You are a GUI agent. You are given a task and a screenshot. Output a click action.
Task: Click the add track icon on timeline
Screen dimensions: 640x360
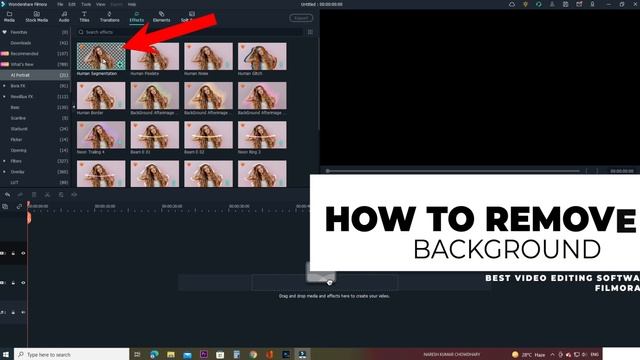click(5, 207)
